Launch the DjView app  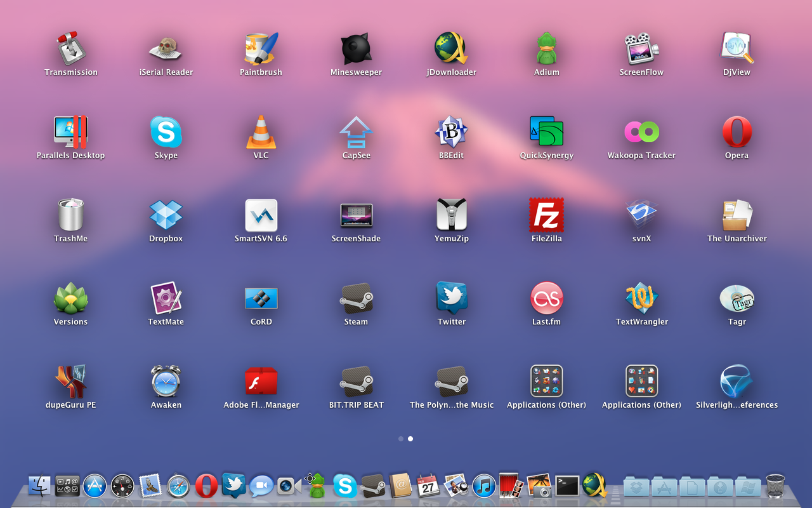(x=737, y=49)
